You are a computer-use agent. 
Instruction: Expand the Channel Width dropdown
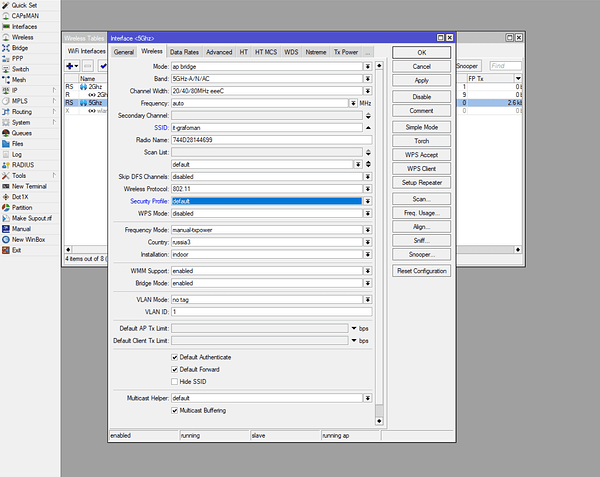coord(368,90)
